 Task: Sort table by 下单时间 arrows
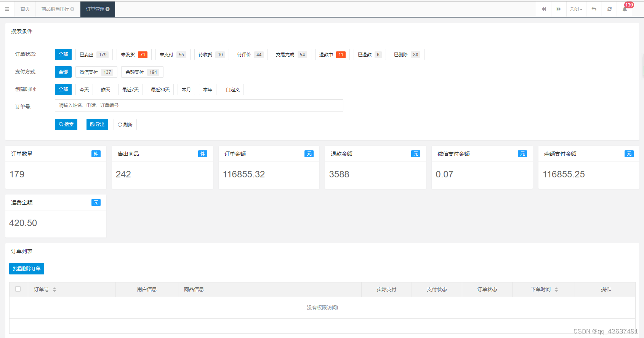click(x=556, y=290)
